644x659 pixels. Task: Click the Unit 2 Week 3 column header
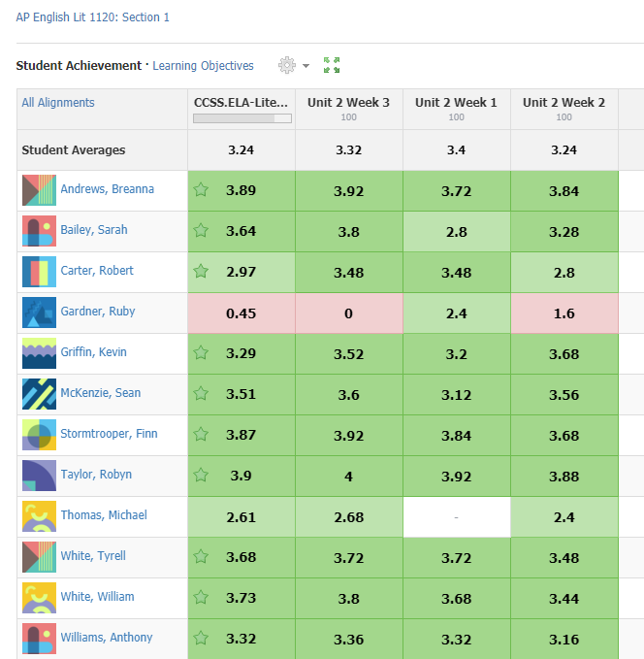tap(348, 103)
